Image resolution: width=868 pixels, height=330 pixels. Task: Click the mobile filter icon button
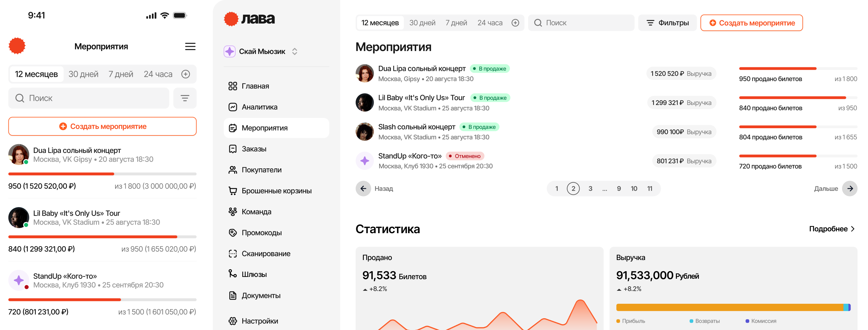click(185, 98)
